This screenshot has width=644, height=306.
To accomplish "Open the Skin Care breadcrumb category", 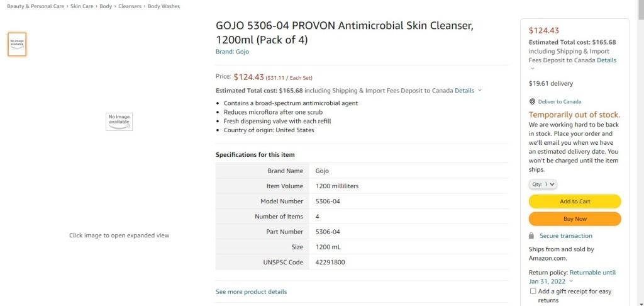I will point(83,6).
